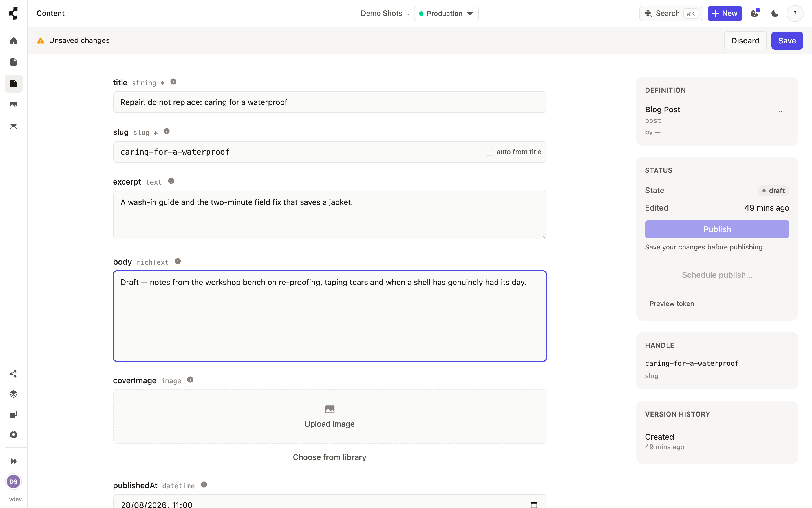Open the help question mark button
The image size is (812, 508).
coord(795,14)
